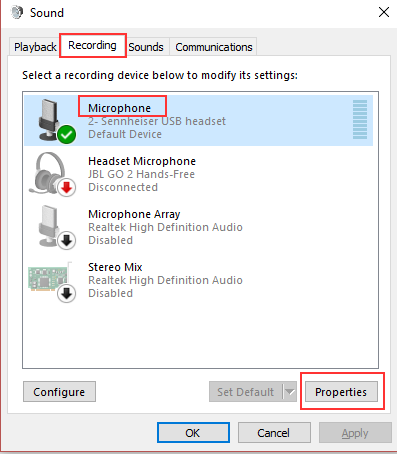This screenshot has width=397, height=454.
Task: Click the red disconnected arrow badge
Action: [x=67, y=188]
